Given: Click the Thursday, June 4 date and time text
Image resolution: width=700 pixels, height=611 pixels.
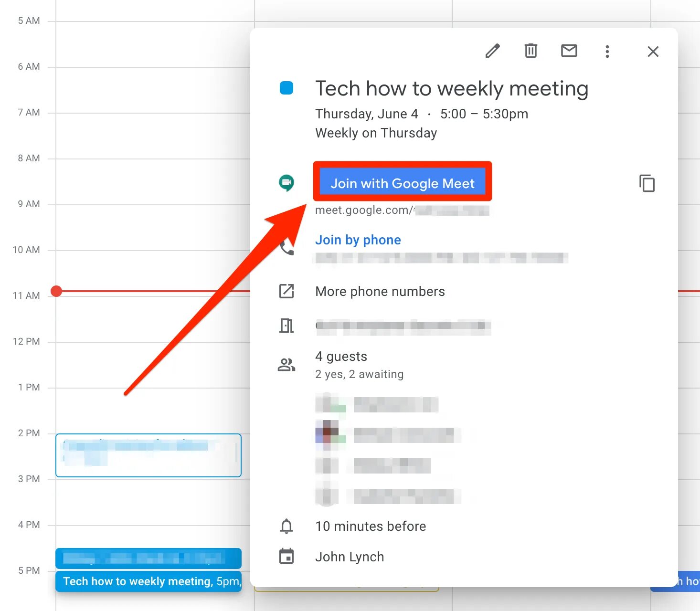Looking at the screenshot, I should (x=422, y=114).
